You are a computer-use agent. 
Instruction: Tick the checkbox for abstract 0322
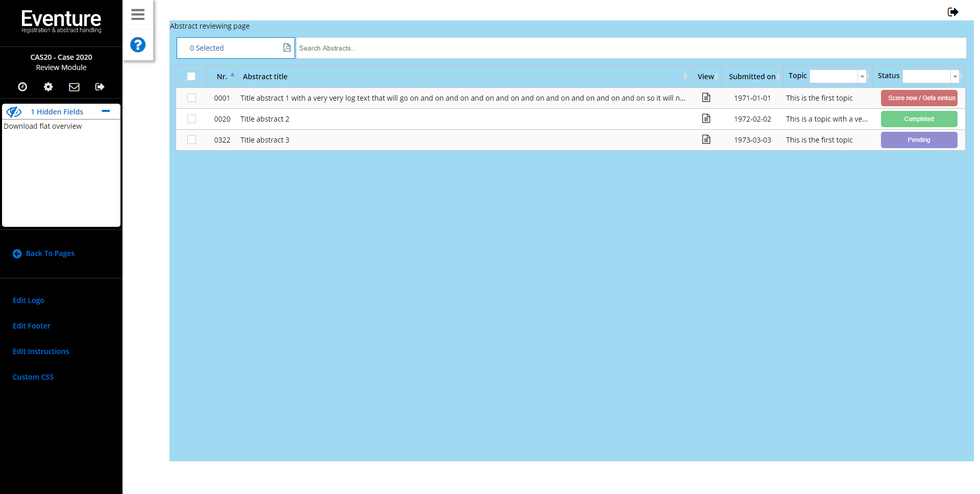click(192, 139)
